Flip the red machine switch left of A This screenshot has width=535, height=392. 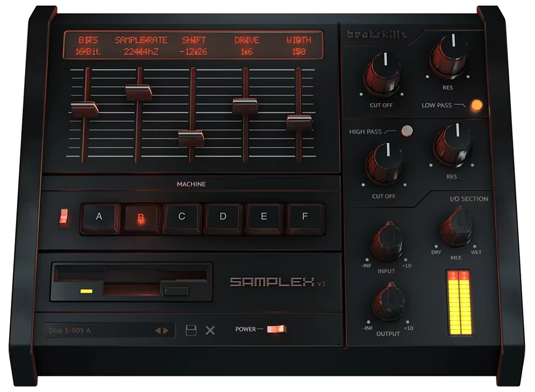[x=64, y=218]
